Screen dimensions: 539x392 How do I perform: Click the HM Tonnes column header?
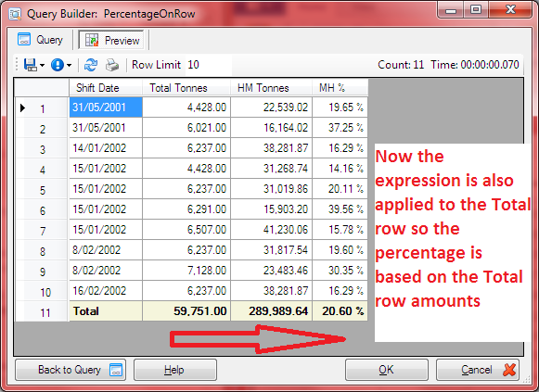pyautogui.click(x=271, y=88)
